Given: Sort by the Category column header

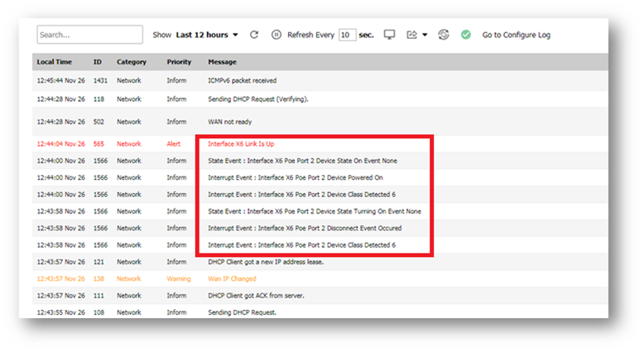Looking at the screenshot, I should tap(132, 62).
